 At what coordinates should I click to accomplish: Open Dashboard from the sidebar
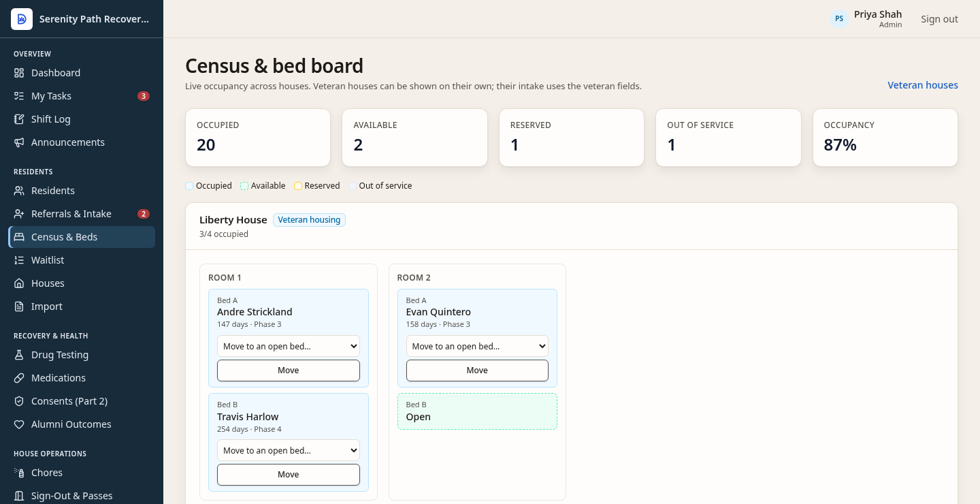pyautogui.click(x=82, y=73)
